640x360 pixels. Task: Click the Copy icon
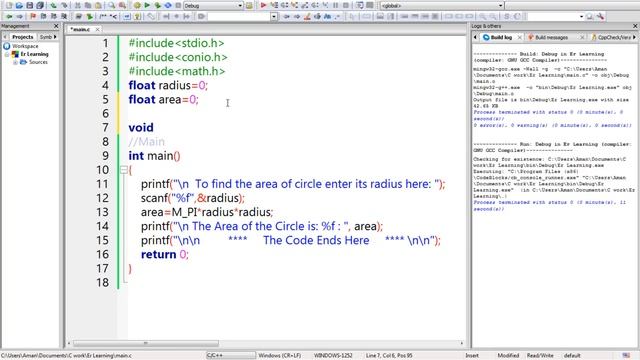tap(88, 5)
